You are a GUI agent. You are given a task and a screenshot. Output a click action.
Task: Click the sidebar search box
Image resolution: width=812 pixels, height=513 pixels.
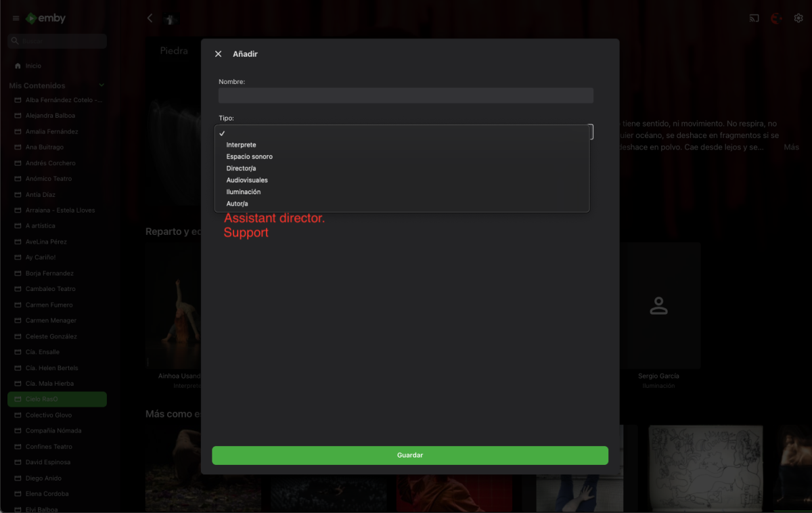pyautogui.click(x=57, y=41)
